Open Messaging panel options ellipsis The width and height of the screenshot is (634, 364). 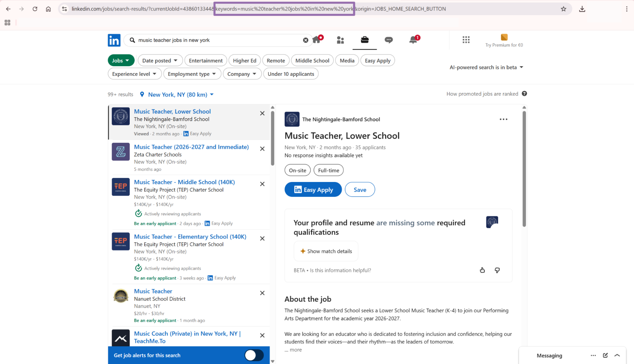[x=593, y=355]
